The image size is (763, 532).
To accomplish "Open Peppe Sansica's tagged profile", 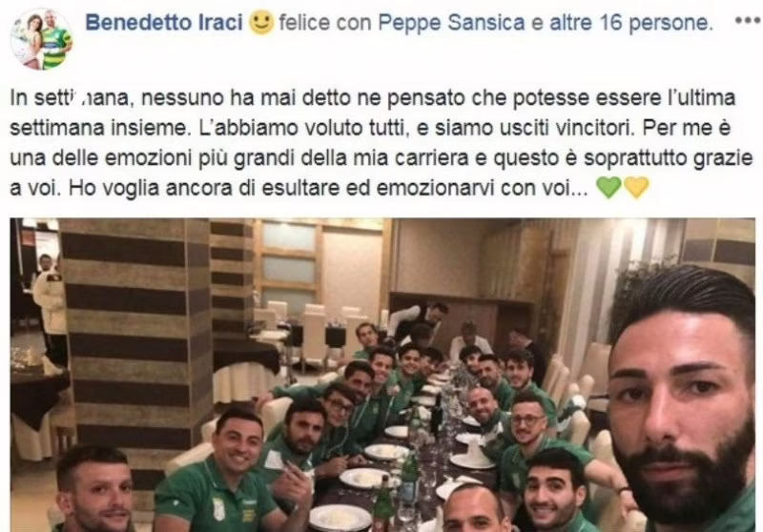I will [x=451, y=23].
